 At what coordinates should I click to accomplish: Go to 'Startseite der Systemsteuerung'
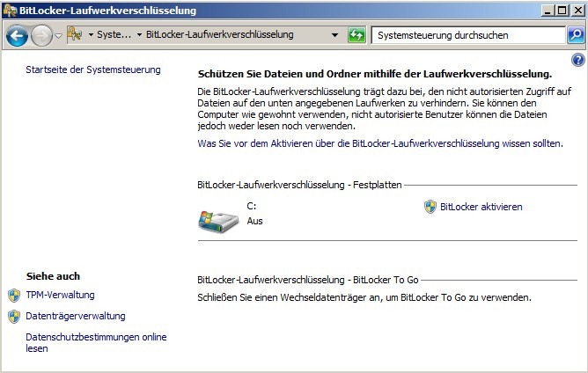(93, 69)
